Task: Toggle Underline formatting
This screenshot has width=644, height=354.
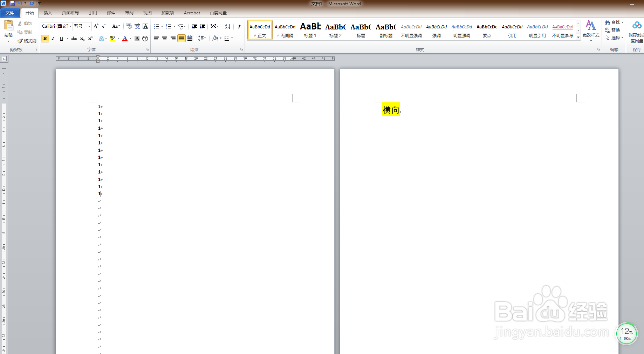Action: point(61,39)
